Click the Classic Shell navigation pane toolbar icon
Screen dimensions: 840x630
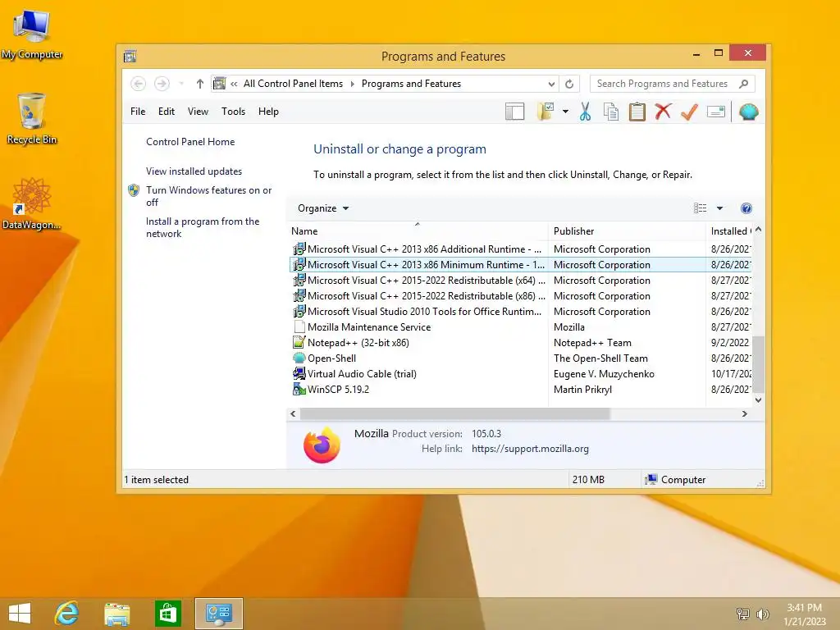coord(514,112)
